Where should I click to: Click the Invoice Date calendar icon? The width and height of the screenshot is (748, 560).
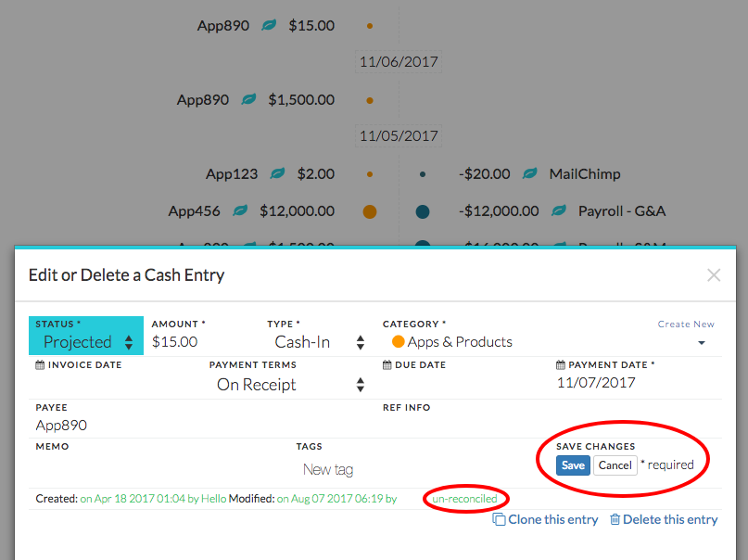click(x=40, y=365)
